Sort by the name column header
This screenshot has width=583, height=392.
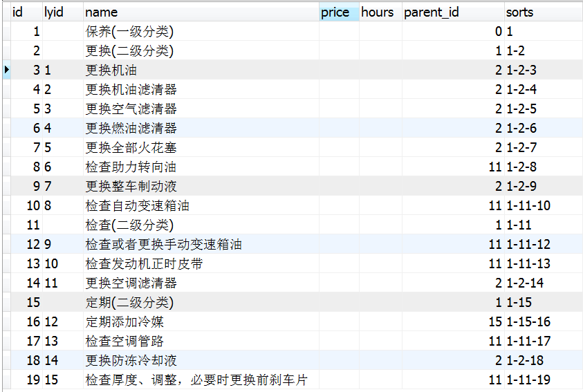201,12
